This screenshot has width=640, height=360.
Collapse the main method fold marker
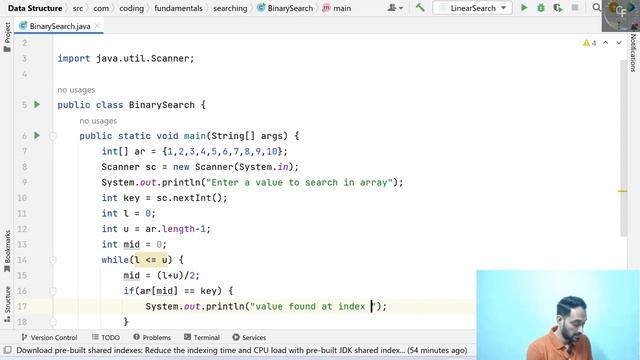pyautogui.click(x=53, y=136)
